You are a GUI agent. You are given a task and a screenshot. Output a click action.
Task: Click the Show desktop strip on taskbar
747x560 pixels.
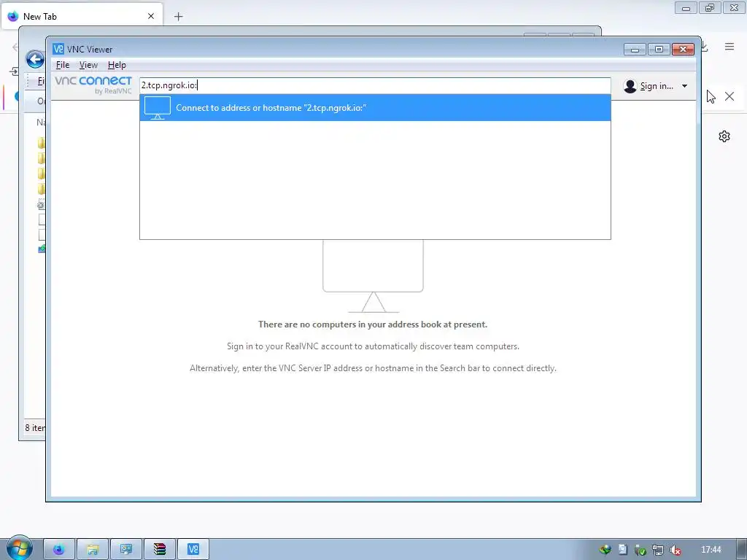tap(742, 550)
